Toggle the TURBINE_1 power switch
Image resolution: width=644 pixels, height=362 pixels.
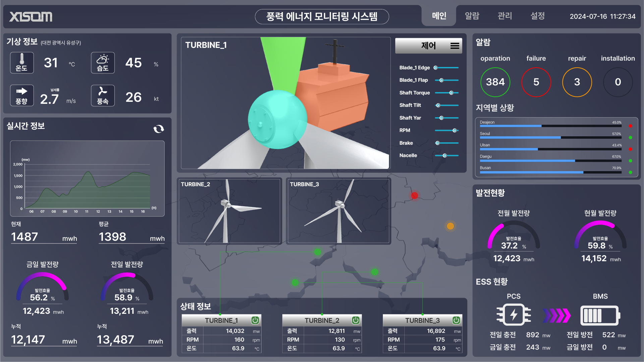point(255,320)
